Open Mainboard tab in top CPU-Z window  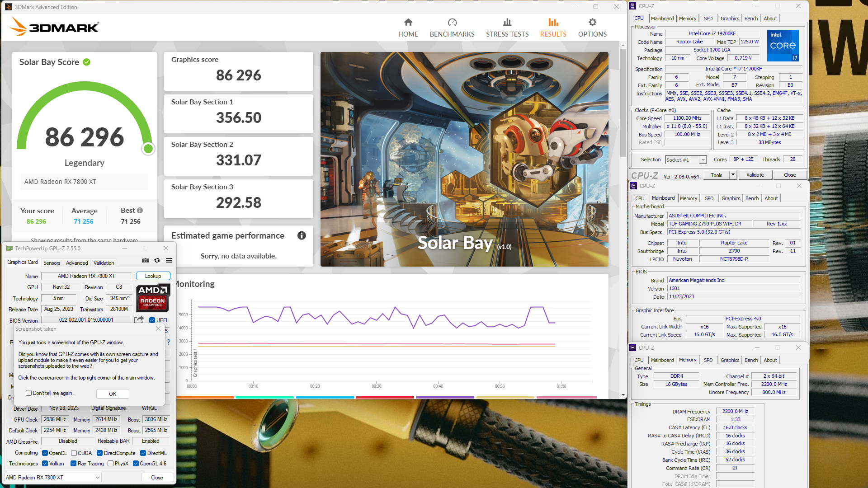[662, 19]
